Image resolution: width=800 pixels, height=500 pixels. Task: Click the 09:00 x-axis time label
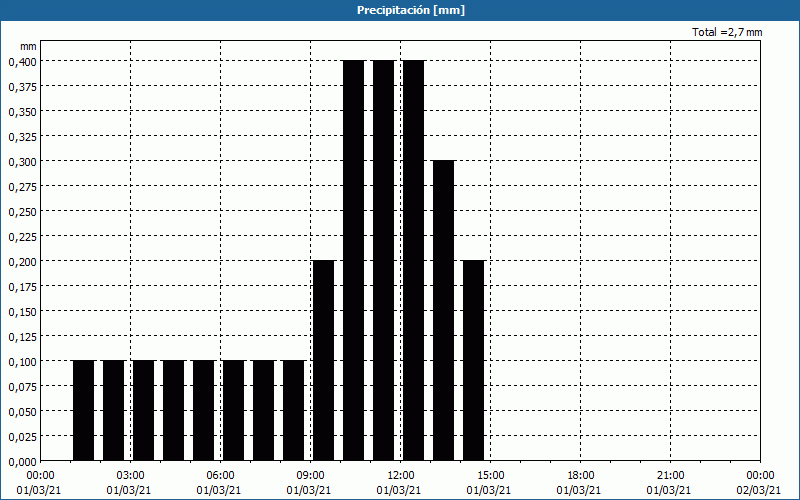pos(310,476)
